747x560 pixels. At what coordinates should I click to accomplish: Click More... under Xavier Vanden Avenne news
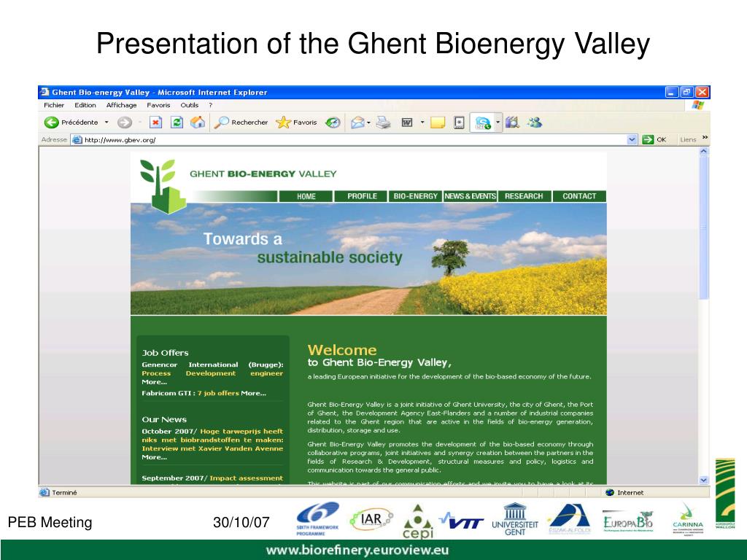[155, 457]
